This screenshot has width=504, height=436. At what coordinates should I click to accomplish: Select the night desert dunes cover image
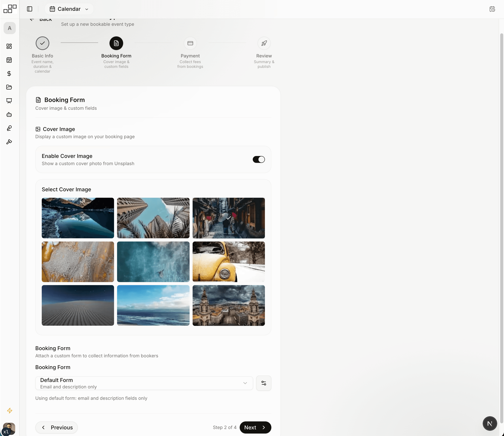(x=78, y=305)
